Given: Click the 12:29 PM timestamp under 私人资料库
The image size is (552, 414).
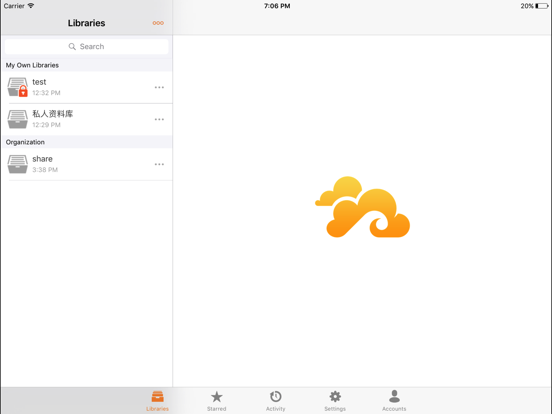Looking at the screenshot, I should click(46, 125).
